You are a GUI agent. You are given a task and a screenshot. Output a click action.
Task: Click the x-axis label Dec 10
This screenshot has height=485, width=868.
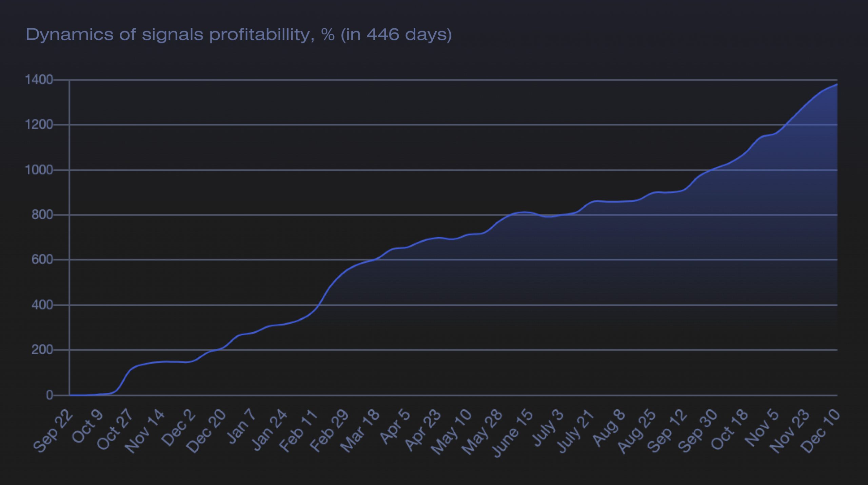821,431
